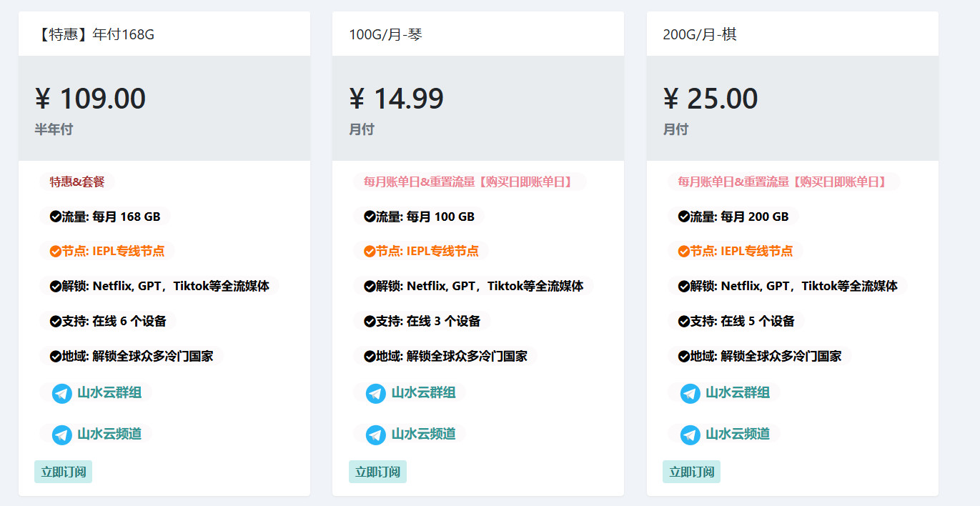Click Telegram icon beside 山水云频道 in 100G/月-琴 card
Viewport: 980px width, 506px height.
coord(376,435)
